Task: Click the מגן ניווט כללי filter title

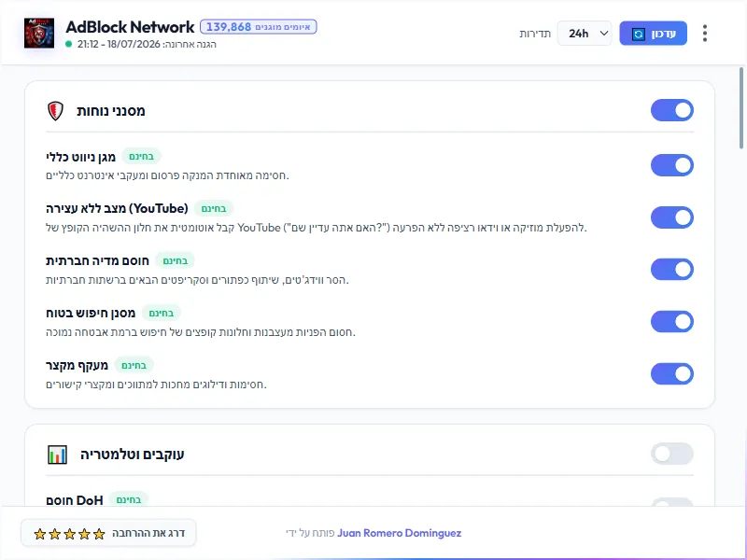Action: tap(80, 157)
